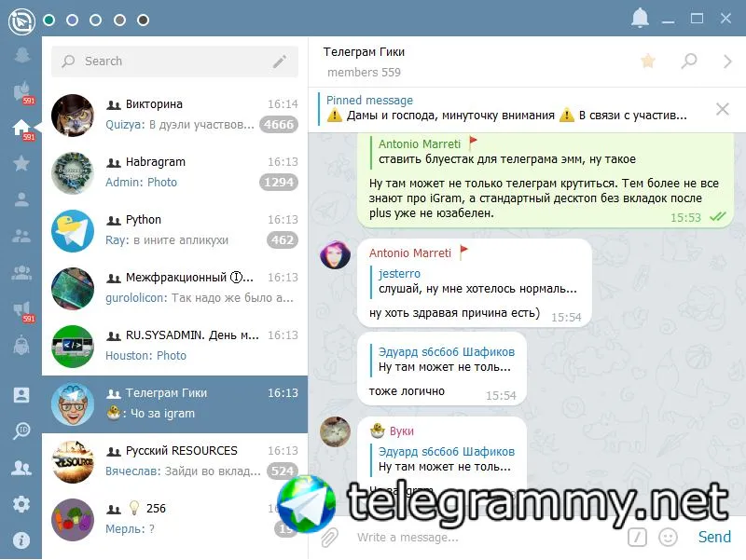Image resolution: width=746 pixels, height=560 pixels.
Task: Open the Python chat
Action: click(x=174, y=230)
